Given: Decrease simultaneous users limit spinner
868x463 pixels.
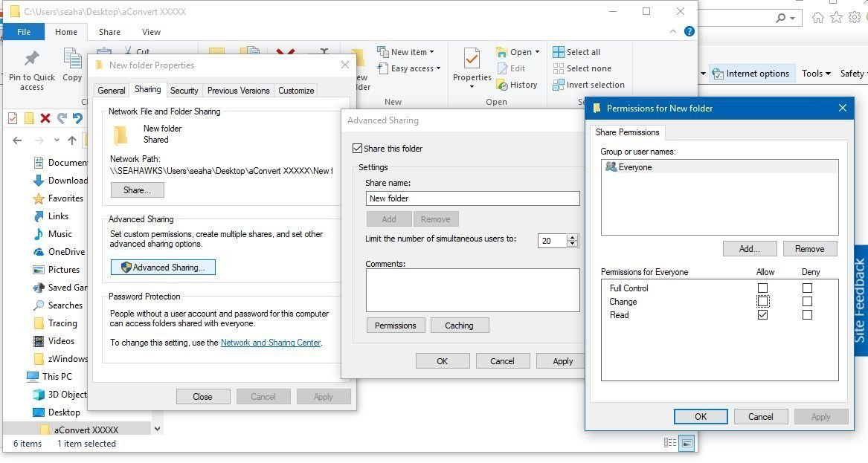Looking at the screenshot, I should click(x=573, y=244).
